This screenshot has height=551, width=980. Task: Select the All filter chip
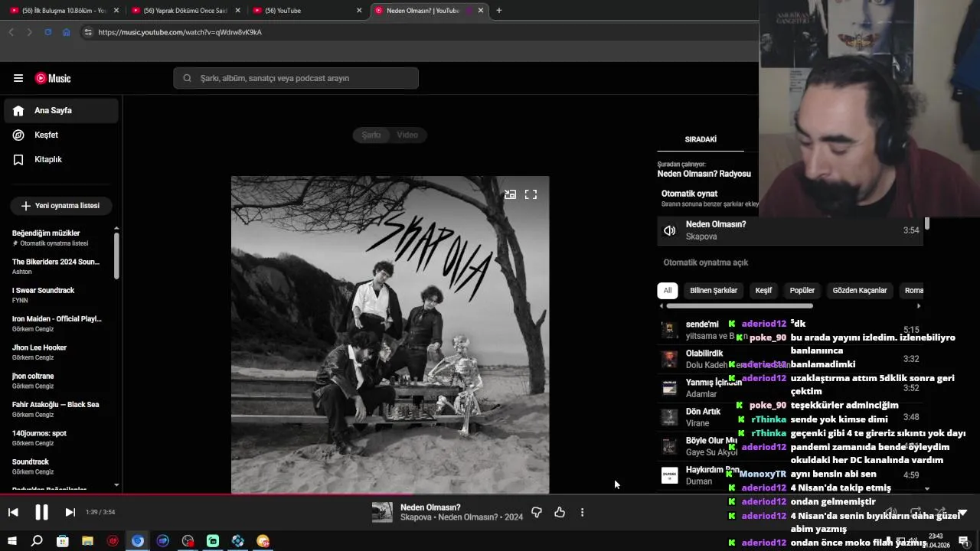(x=668, y=290)
